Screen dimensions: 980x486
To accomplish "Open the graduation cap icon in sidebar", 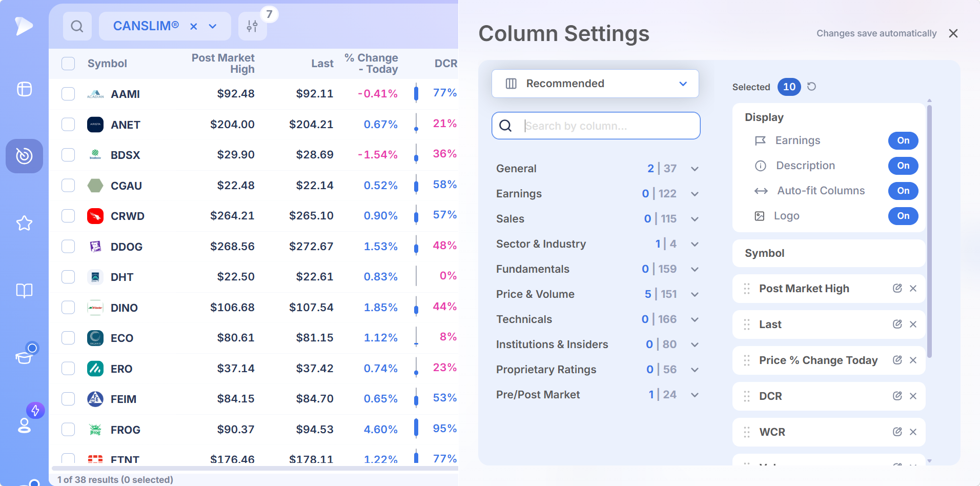I will (x=24, y=357).
